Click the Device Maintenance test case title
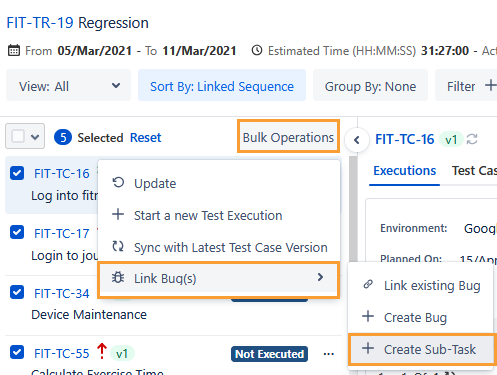497x375 pixels. point(89,315)
